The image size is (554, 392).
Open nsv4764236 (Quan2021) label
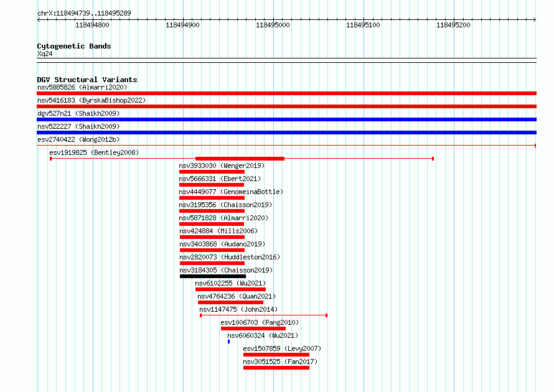tap(237, 296)
